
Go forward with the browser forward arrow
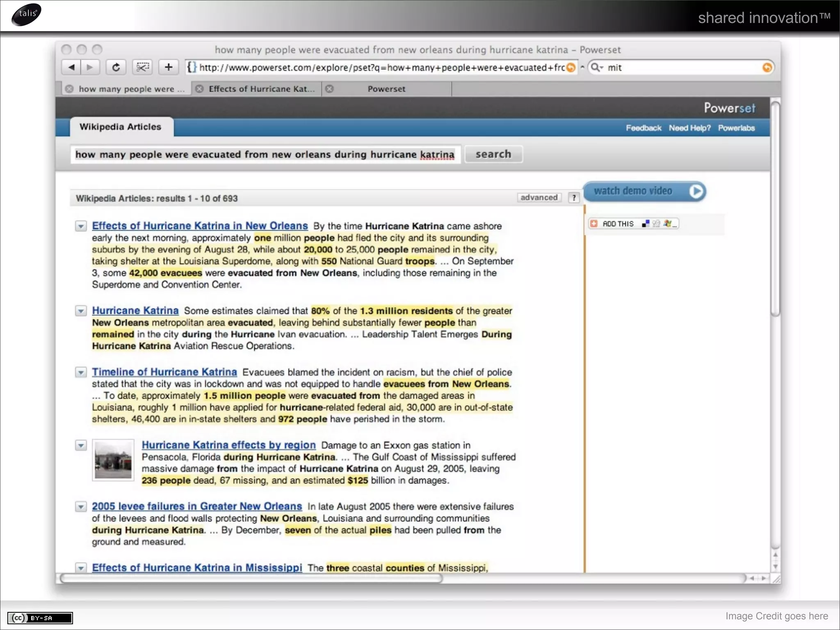point(90,67)
